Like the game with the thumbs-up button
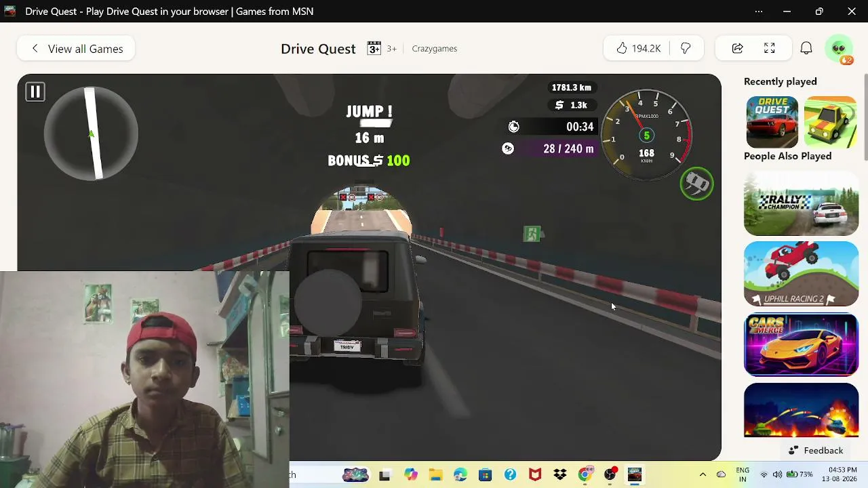868x488 pixels. point(637,49)
